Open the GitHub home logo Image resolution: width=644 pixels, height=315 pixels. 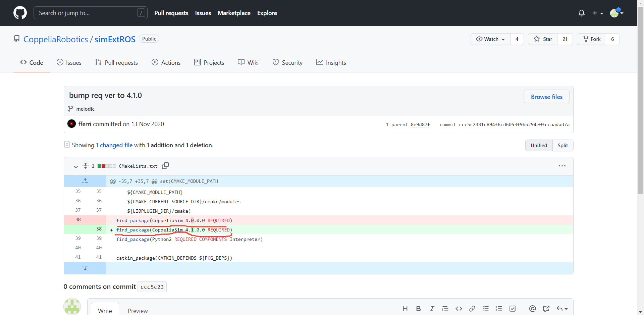click(20, 13)
